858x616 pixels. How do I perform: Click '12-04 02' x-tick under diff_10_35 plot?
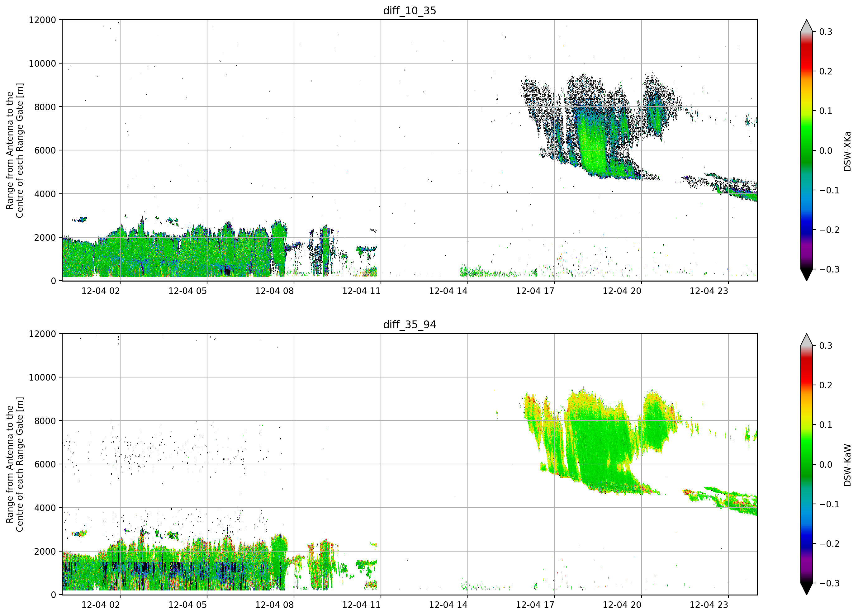pos(101,291)
